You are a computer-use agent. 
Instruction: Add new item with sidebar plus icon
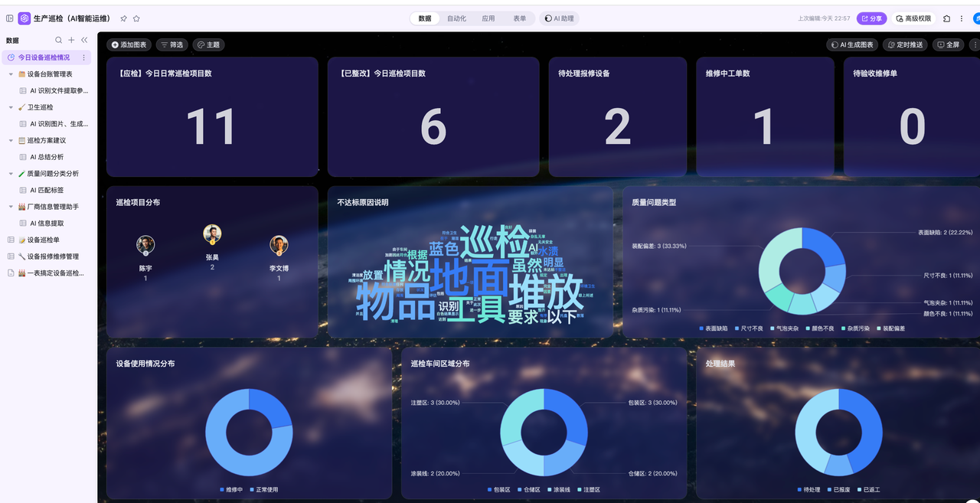(x=71, y=41)
